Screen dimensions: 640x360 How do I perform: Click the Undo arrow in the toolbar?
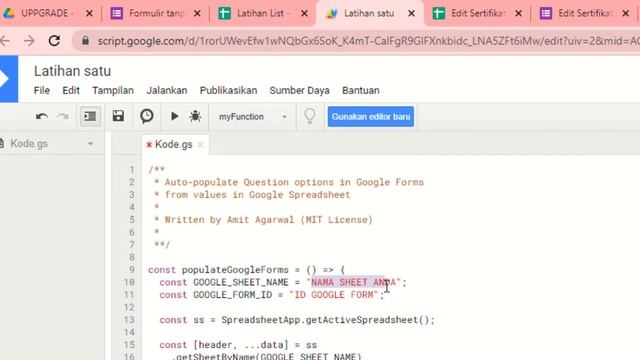click(x=41, y=117)
